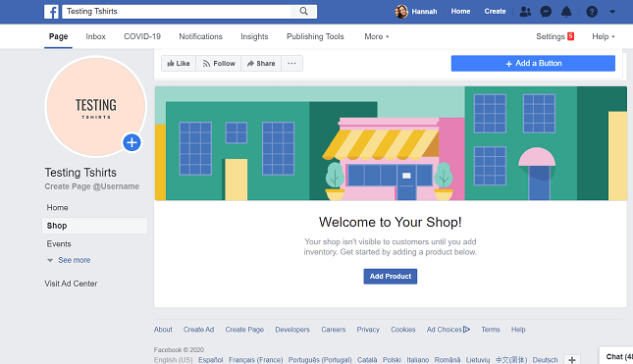This screenshot has height=364, width=633.
Task: Open Hannah's profile avatar
Action: [401, 12]
